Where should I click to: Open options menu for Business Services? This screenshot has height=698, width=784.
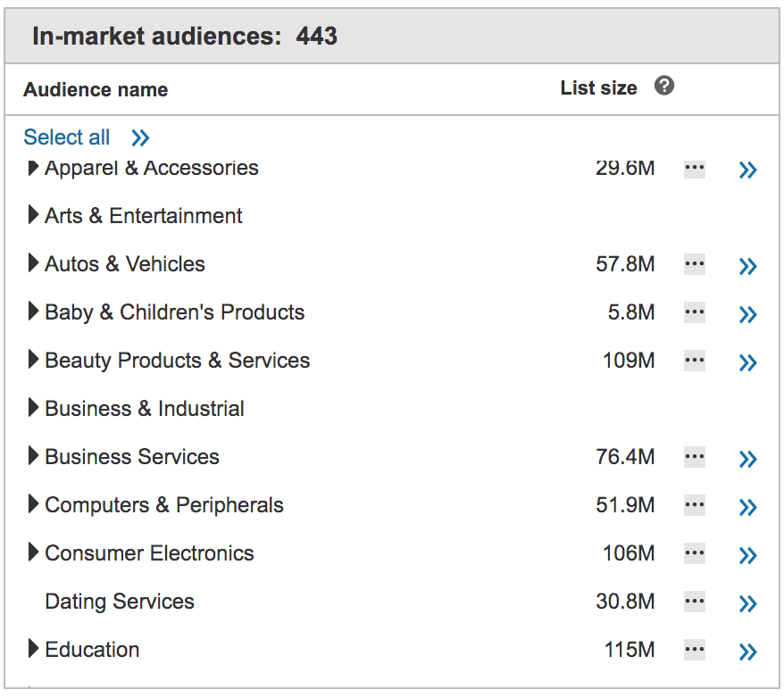coord(694,458)
